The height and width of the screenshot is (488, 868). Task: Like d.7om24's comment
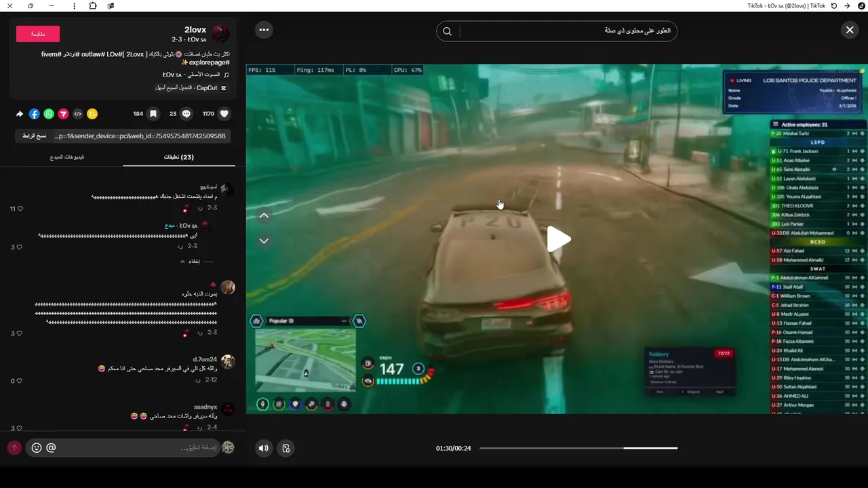pyautogui.click(x=20, y=381)
